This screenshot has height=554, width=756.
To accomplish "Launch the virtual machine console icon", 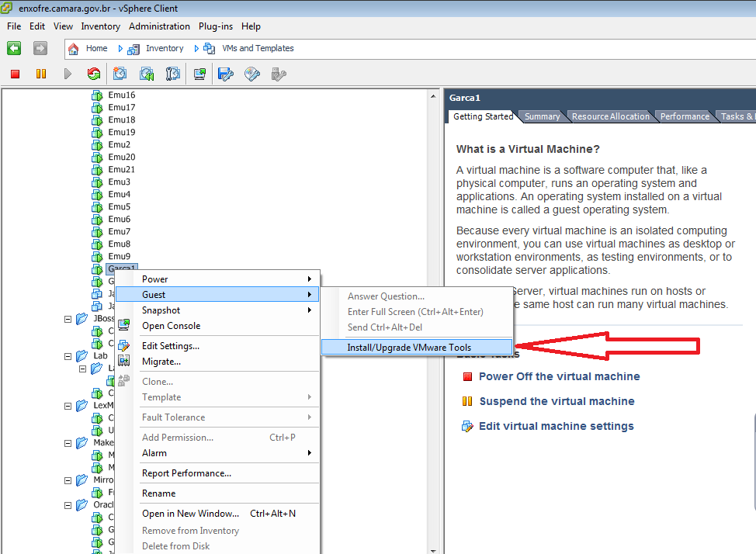I will [x=199, y=74].
